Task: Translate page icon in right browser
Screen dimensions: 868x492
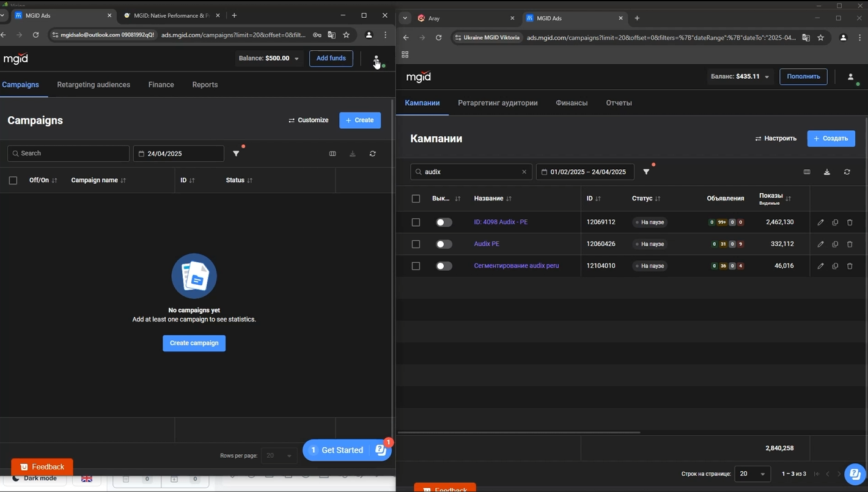Action: click(806, 37)
